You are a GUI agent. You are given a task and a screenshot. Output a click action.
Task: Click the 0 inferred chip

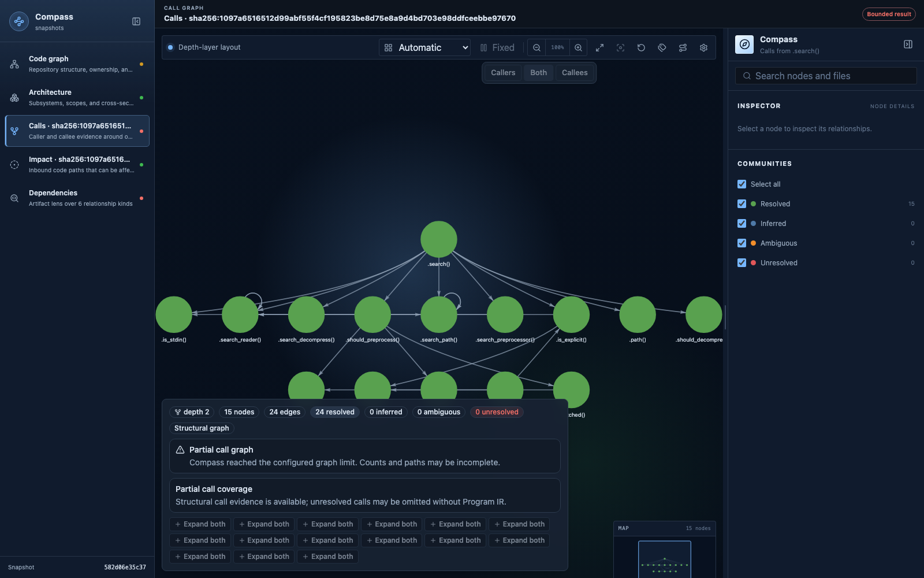point(386,412)
